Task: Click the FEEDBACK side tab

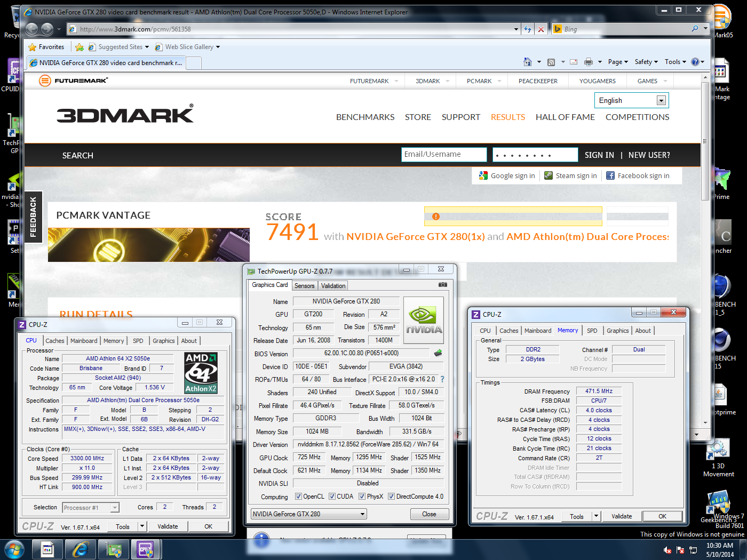Action: 33,217
